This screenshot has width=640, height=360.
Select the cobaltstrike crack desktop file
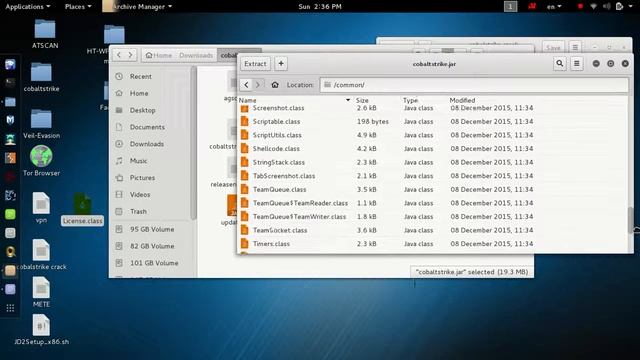tap(41, 255)
